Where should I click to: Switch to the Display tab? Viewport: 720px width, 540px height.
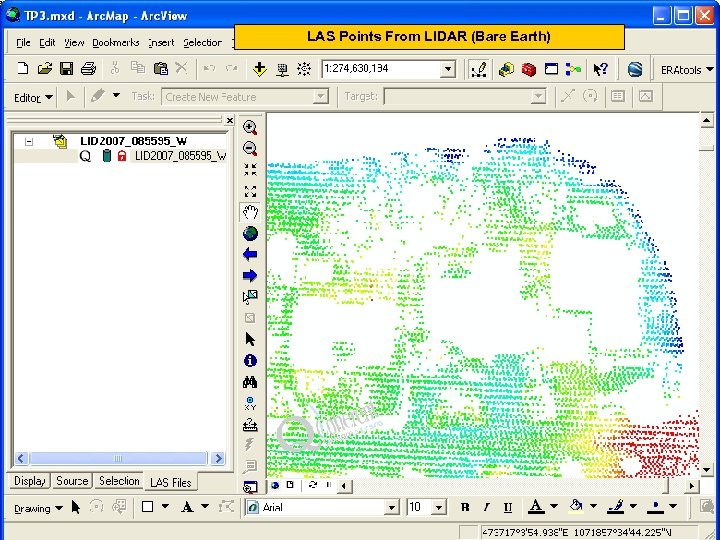[29, 481]
